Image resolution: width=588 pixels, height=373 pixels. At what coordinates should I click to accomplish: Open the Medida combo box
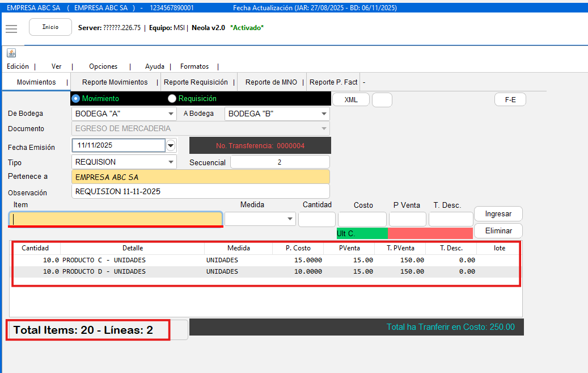point(260,219)
